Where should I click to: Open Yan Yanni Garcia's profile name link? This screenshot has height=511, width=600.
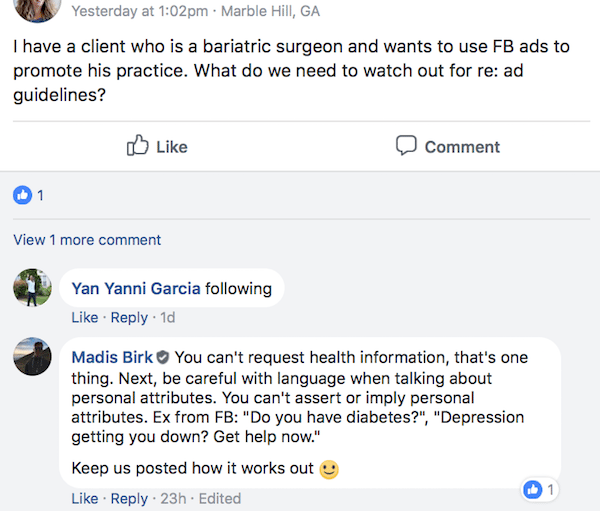136,289
